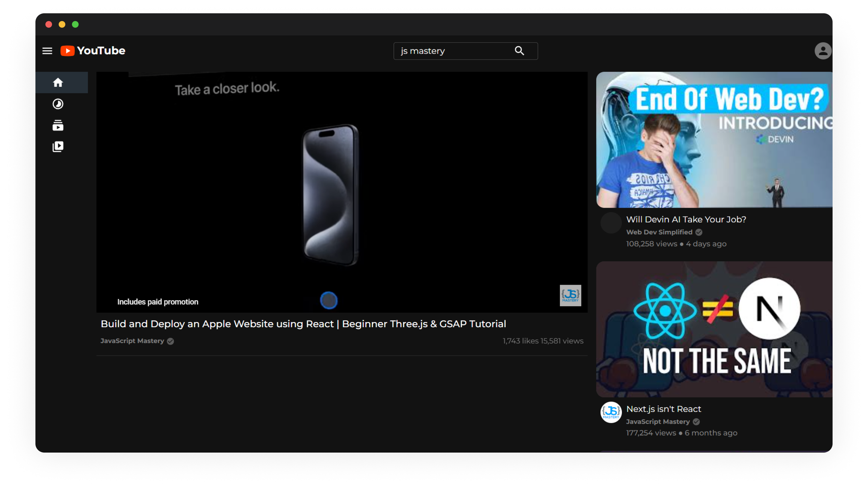The image size is (868, 488).
Task: Click verified badge under main video title
Action: [x=170, y=341]
